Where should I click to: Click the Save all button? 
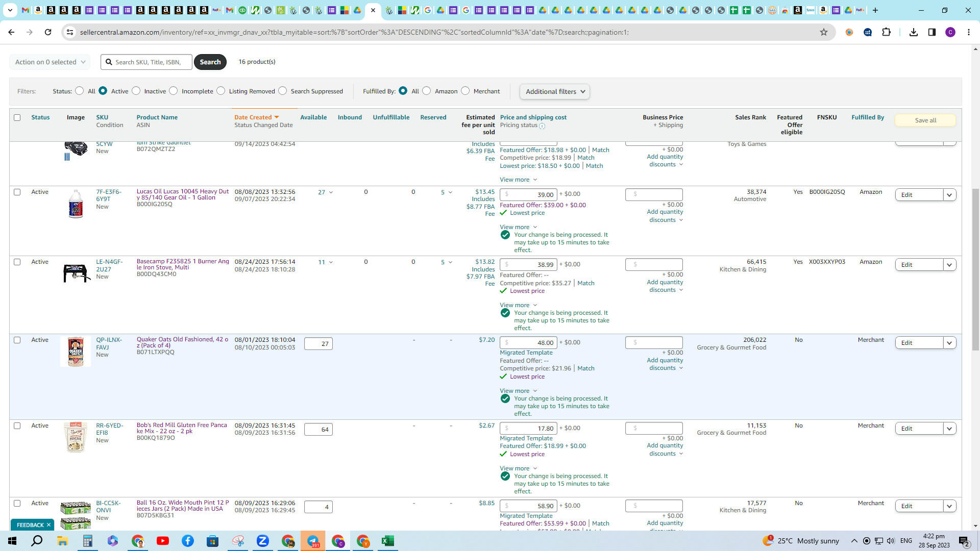925,120
